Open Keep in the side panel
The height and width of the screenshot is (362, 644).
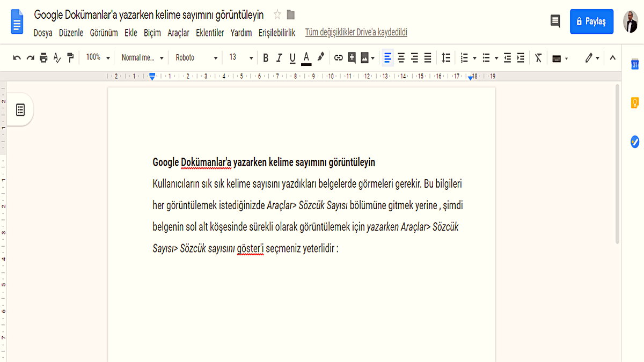pos(634,103)
